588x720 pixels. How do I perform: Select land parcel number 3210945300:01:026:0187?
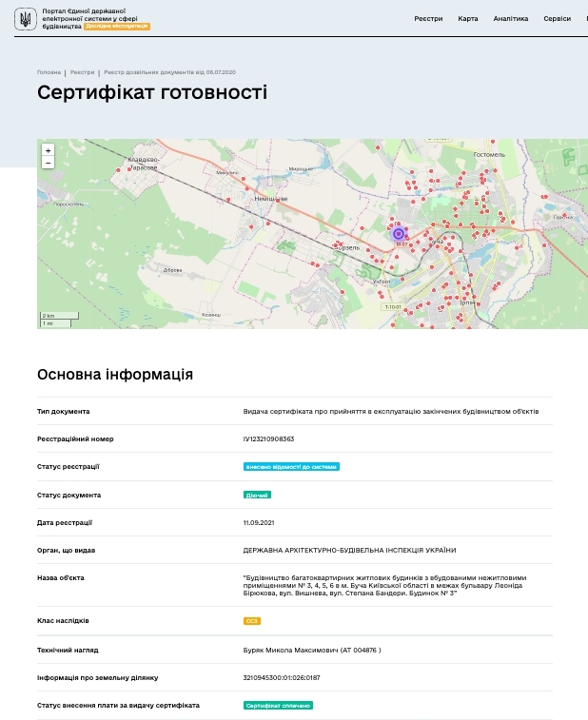click(x=282, y=678)
